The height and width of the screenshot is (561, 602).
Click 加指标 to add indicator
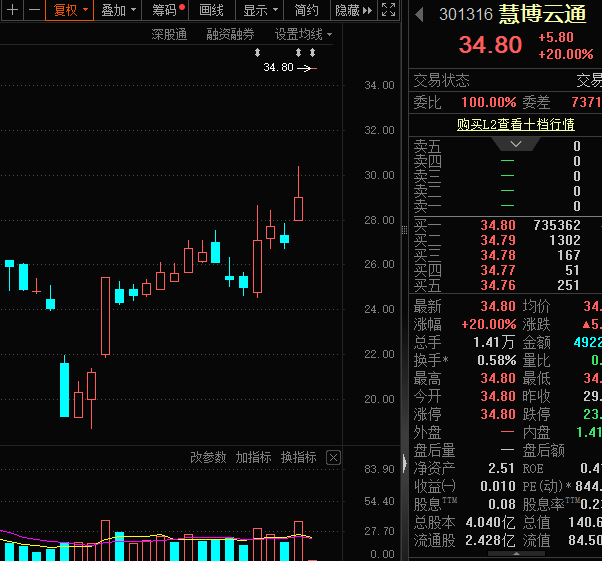pyautogui.click(x=253, y=457)
